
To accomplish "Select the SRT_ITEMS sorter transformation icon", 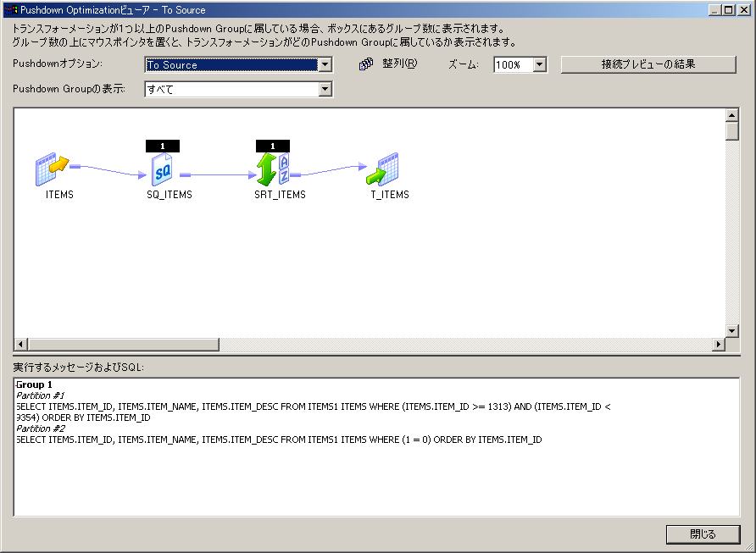I will (x=273, y=169).
